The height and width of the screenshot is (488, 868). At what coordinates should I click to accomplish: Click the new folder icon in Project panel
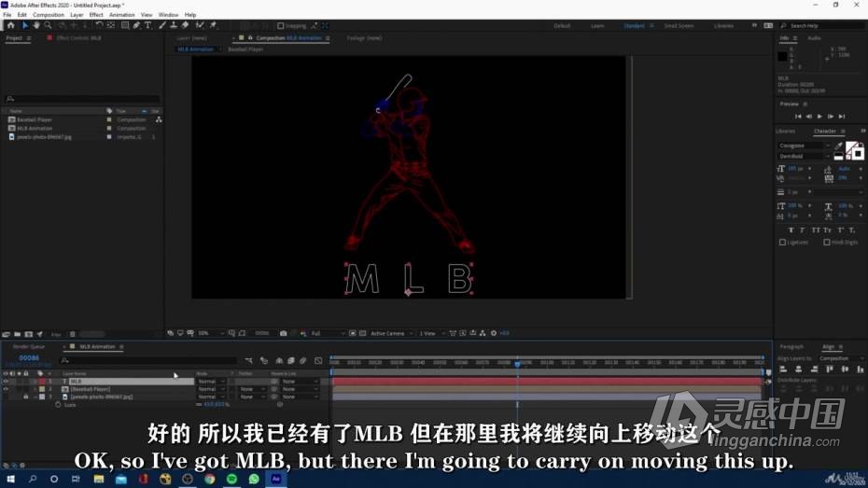point(17,334)
